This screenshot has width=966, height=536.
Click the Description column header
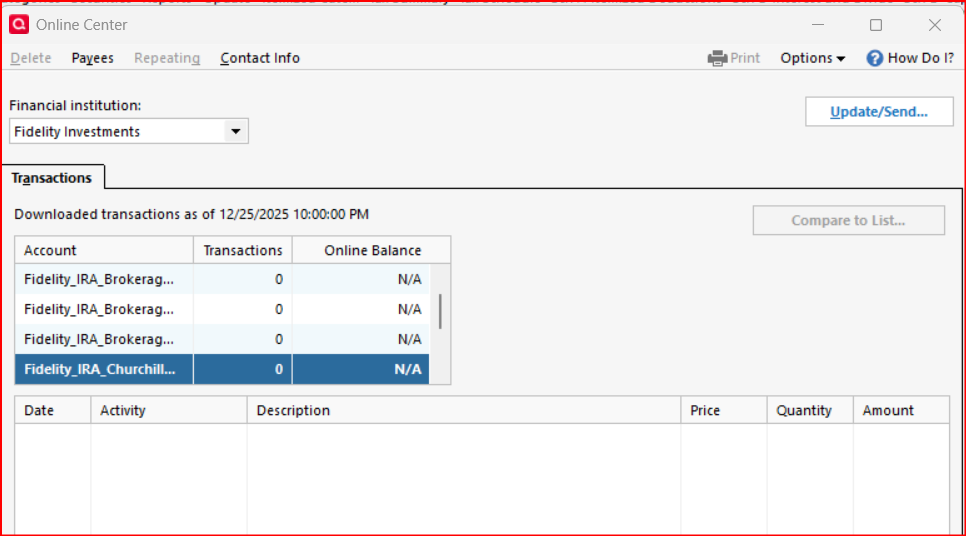[464, 410]
